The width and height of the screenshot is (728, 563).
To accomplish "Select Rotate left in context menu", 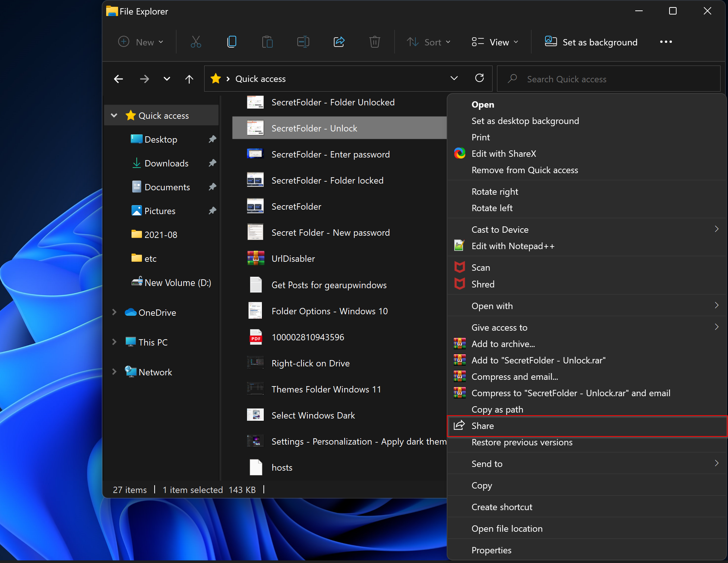I will tap(586, 208).
